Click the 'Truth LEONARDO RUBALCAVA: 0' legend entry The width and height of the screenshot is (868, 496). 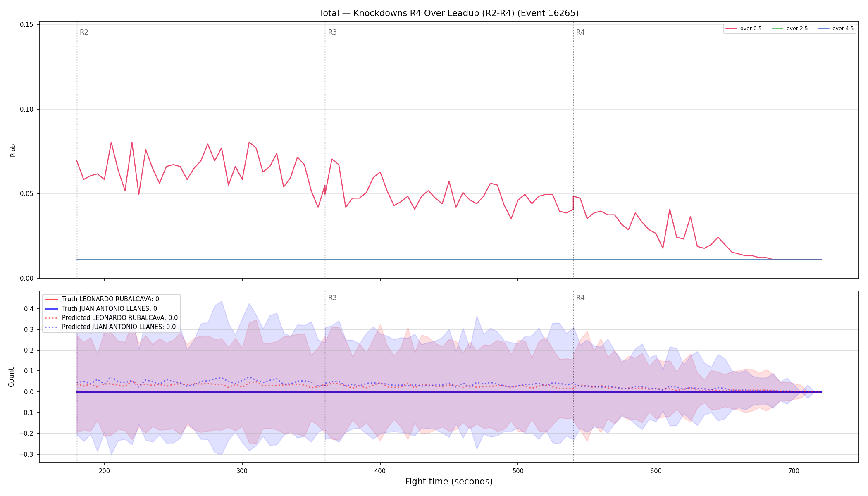(x=101, y=299)
